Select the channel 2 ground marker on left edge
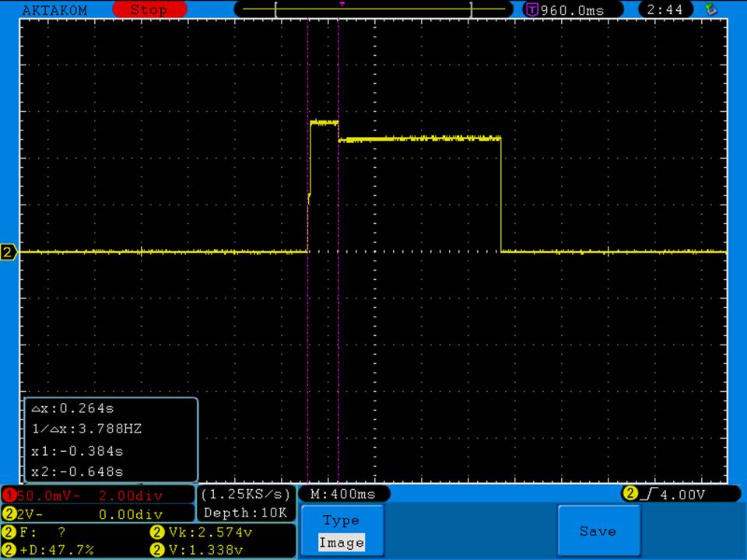The width and height of the screenshot is (747, 560). tap(9, 252)
